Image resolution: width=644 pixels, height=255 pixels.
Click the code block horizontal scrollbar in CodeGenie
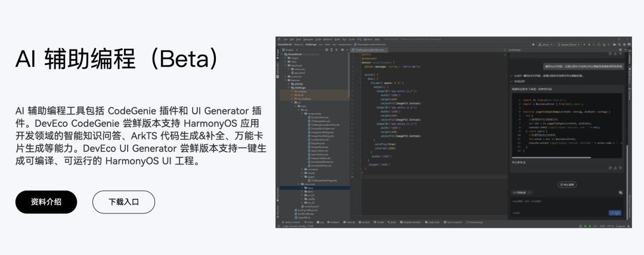point(551,157)
